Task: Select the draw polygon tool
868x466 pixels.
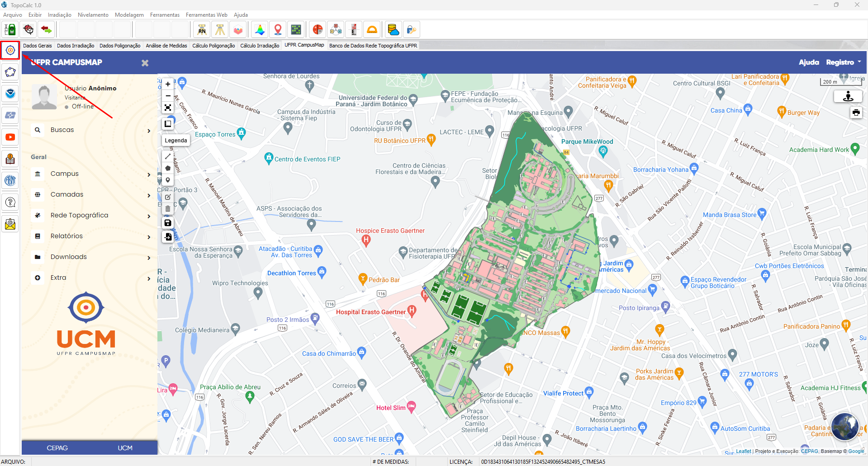Action: (x=168, y=168)
